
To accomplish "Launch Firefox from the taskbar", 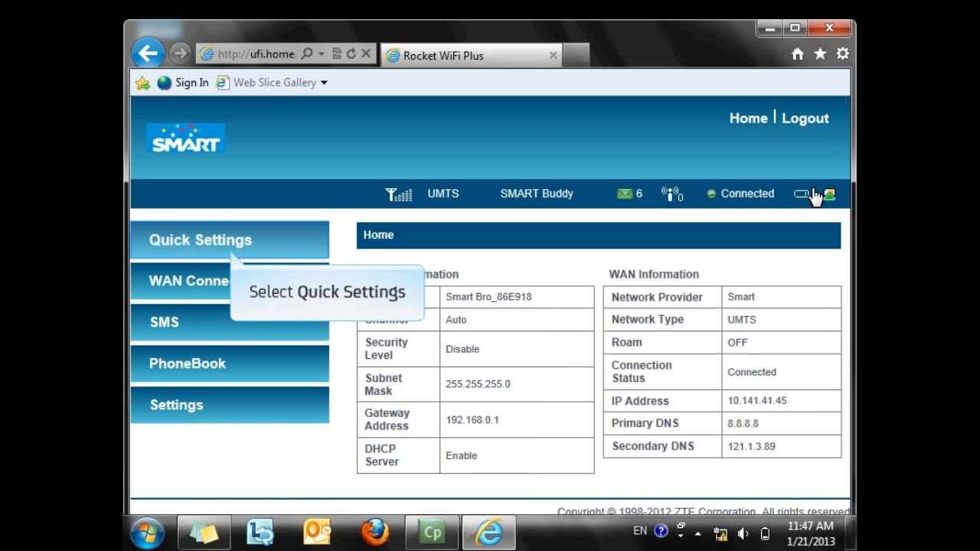I will [375, 533].
